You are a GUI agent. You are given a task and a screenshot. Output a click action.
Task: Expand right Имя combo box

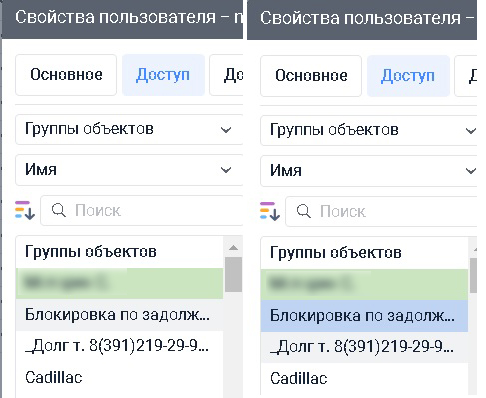point(368,171)
